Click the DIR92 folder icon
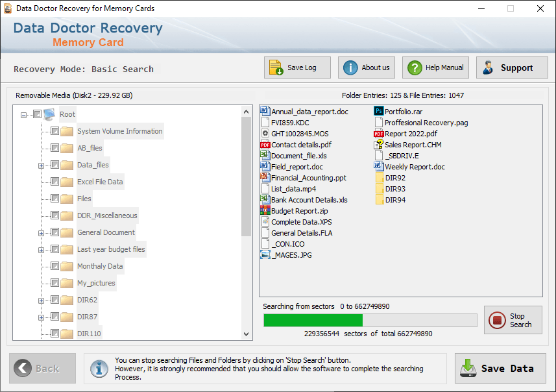The width and height of the screenshot is (556, 392). coord(380,177)
